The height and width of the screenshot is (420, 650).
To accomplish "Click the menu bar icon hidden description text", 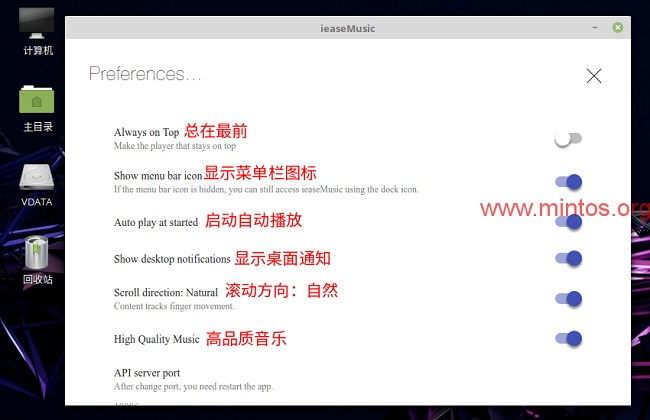I will 266,189.
